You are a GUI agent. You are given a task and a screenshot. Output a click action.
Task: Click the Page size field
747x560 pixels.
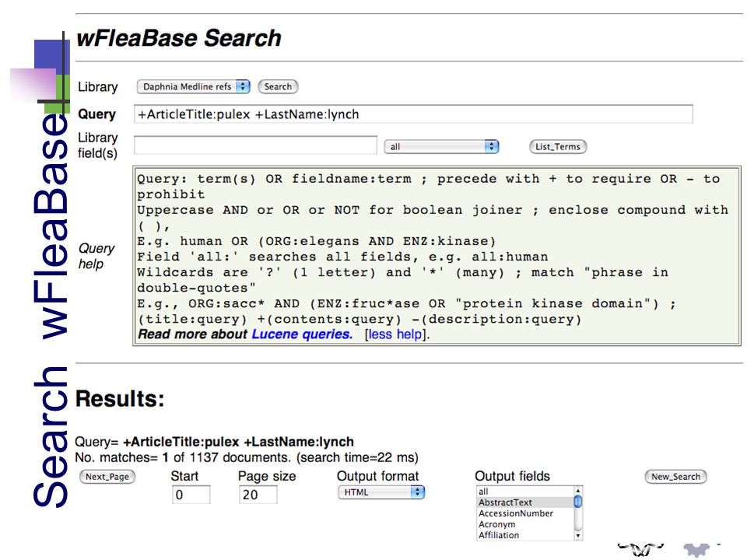point(258,495)
